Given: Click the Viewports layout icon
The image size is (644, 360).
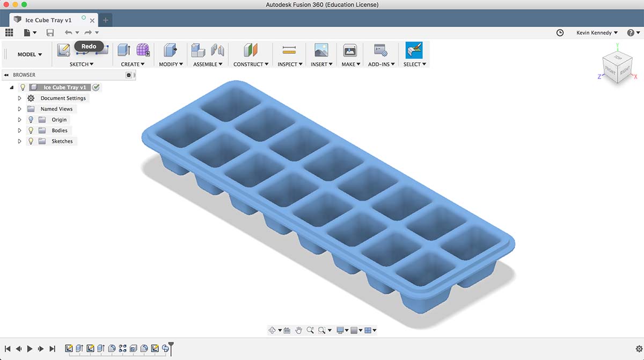Looking at the screenshot, I should click(x=368, y=330).
